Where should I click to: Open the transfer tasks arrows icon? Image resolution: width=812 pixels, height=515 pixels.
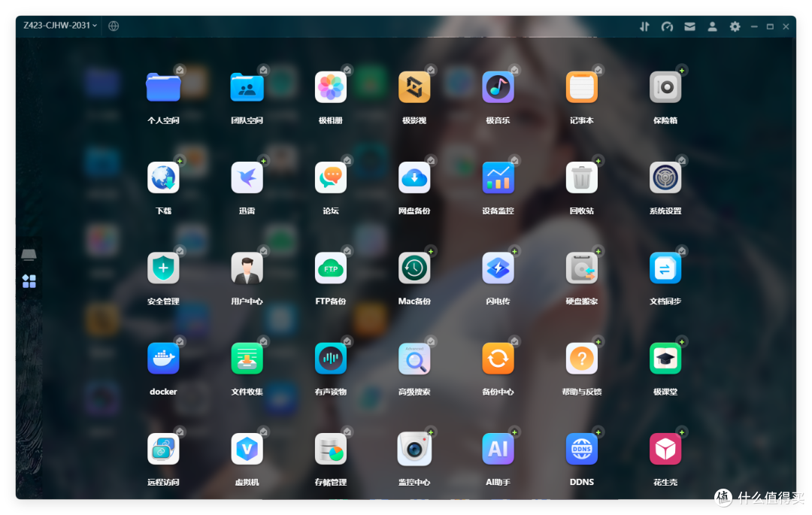644,26
